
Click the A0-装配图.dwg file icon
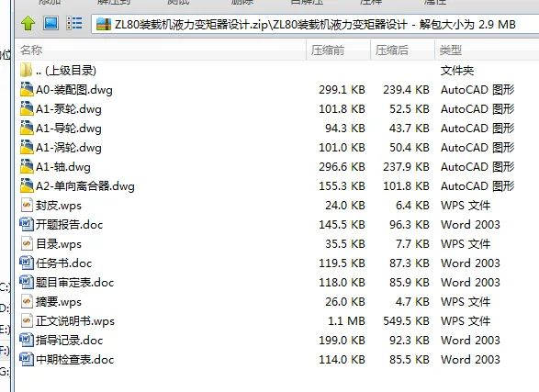[27, 89]
